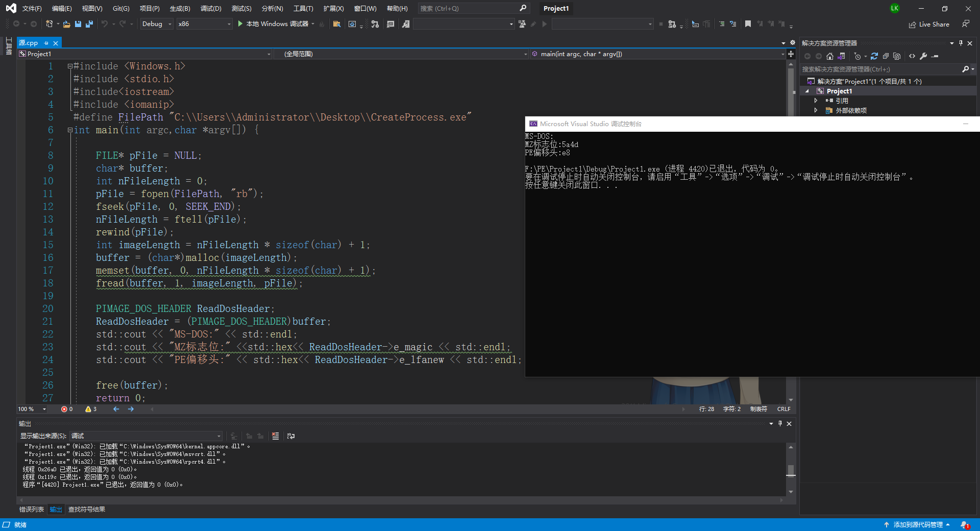
Task: Click the Save All toolbar icon
Action: (89, 24)
